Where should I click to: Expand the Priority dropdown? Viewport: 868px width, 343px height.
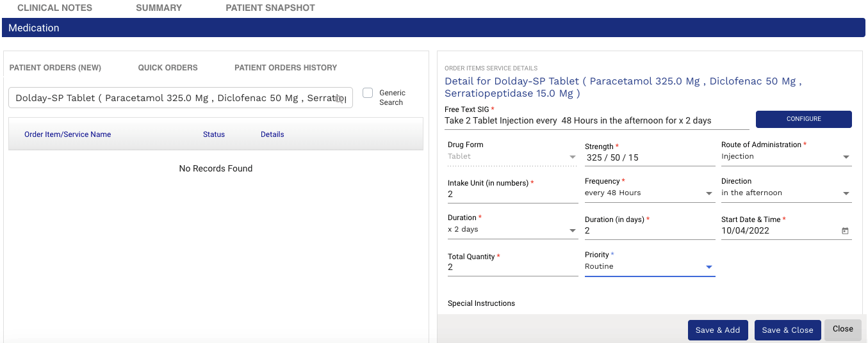(x=709, y=267)
